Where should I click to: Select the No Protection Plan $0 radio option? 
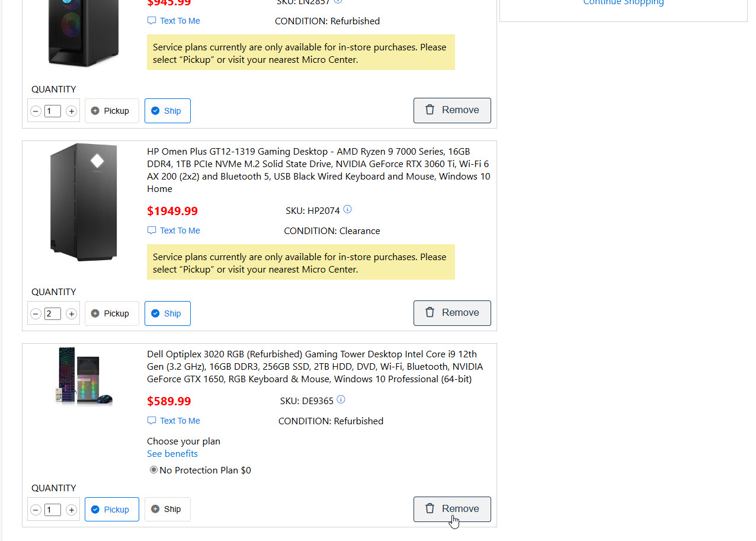[154, 470]
